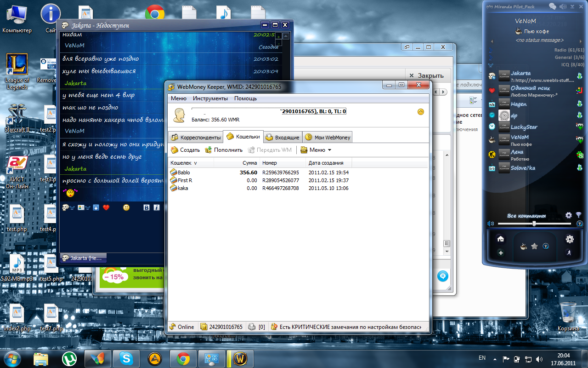The height and width of the screenshot is (368, 588).
Task: Click small gear icon beside Все контакты
Action: (569, 215)
